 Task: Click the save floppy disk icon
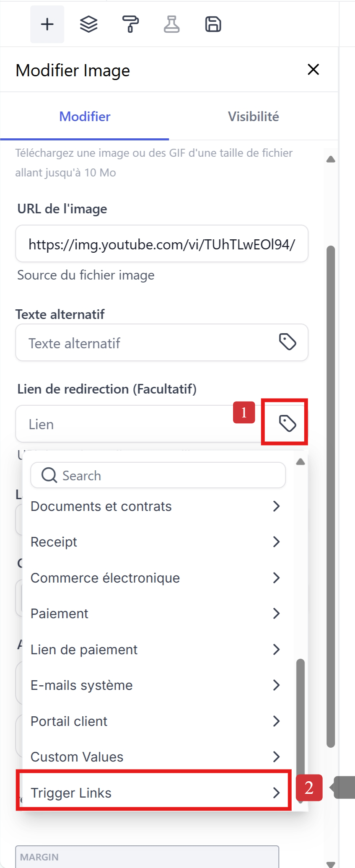[213, 24]
